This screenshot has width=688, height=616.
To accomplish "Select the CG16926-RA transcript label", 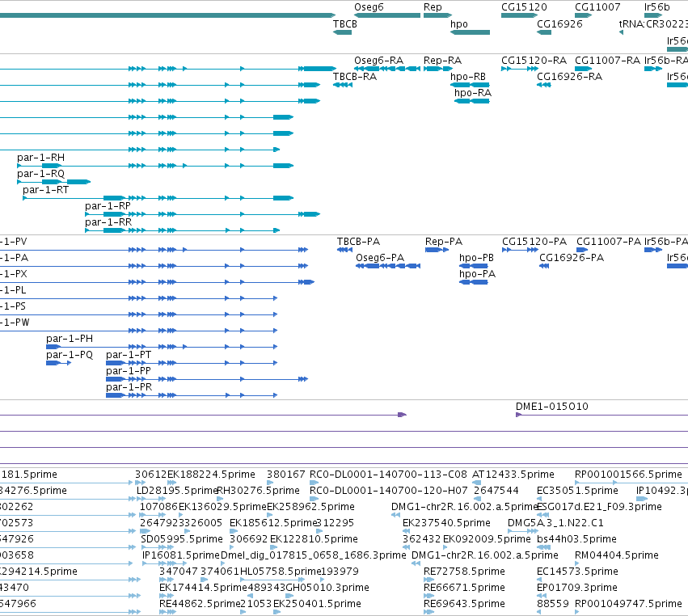I will (x=569, y=76).
